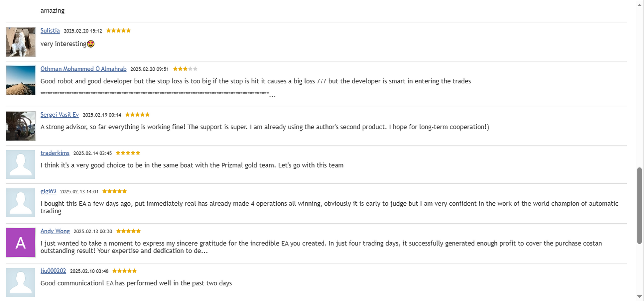Click the scroll up arrow of the scrollbar
644x301 pixels.
(640, 4)
